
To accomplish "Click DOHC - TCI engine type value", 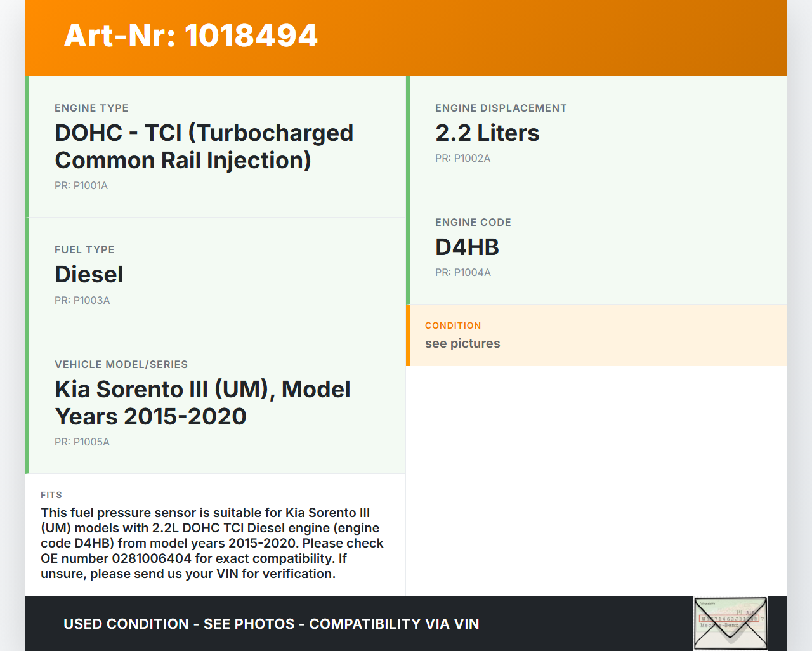I will coord(204,147).
